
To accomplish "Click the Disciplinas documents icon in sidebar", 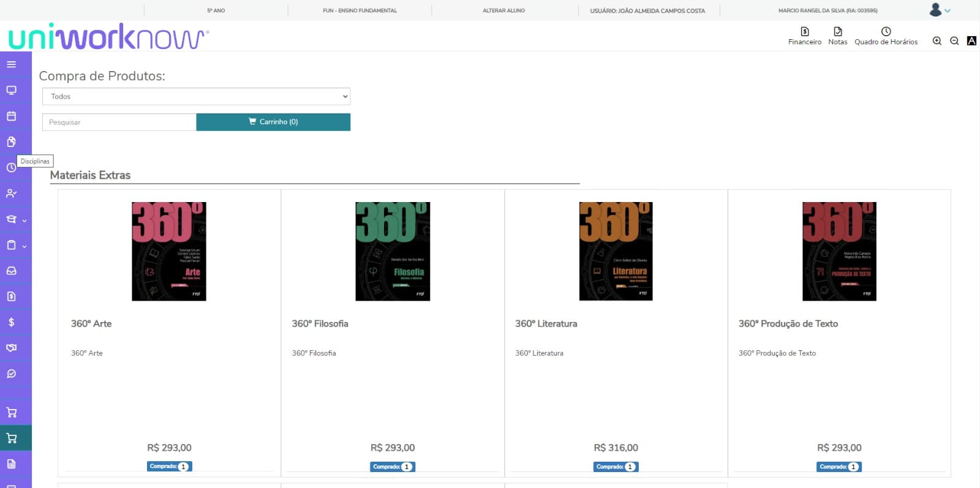I will coord(11,141).
